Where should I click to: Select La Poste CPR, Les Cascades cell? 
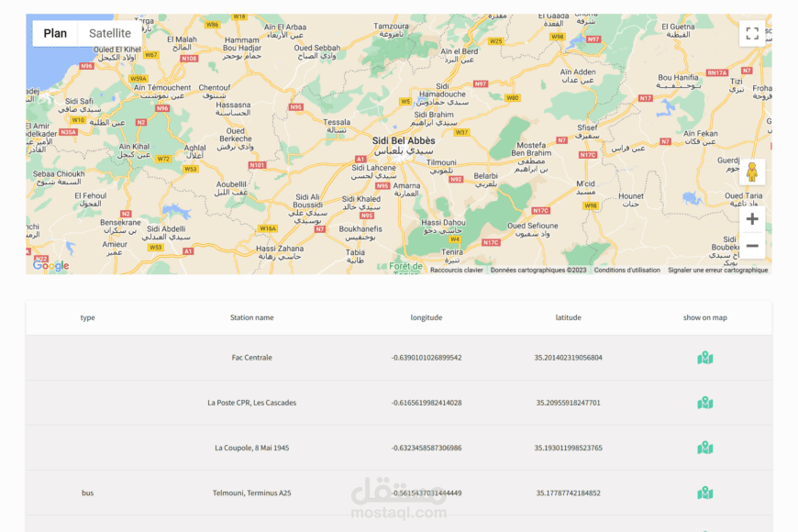[252, 403]
